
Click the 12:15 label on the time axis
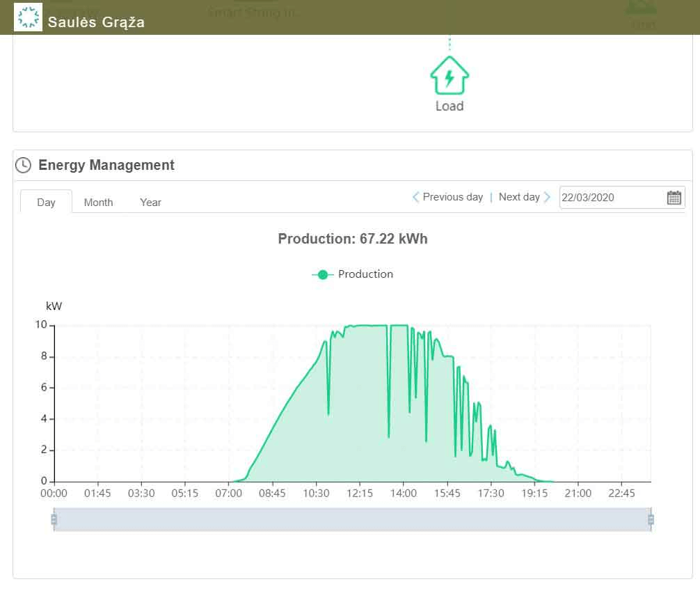coord(360,494)
